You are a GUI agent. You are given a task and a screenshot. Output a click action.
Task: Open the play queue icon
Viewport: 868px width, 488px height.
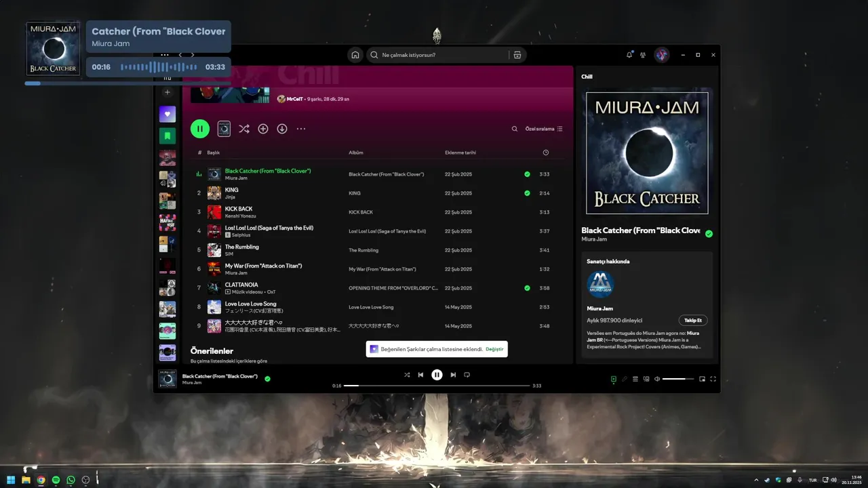pos(635,379)
